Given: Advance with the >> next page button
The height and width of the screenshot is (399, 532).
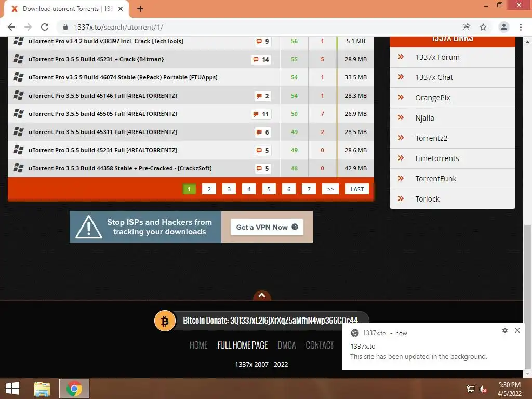Looking at the screenshot, I should pyautogui.click(x=330, y=189).
